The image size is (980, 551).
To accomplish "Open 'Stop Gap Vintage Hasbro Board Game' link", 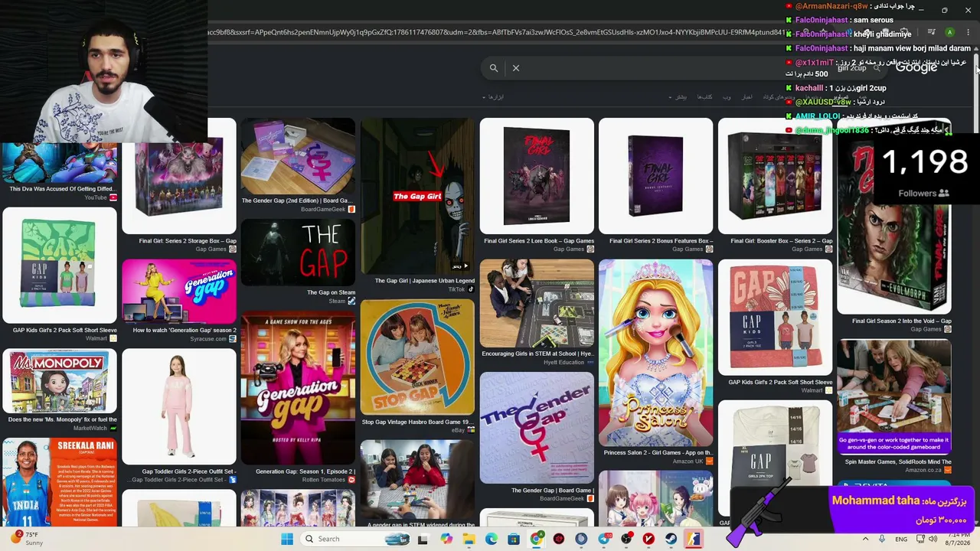I will pos(417,422).
